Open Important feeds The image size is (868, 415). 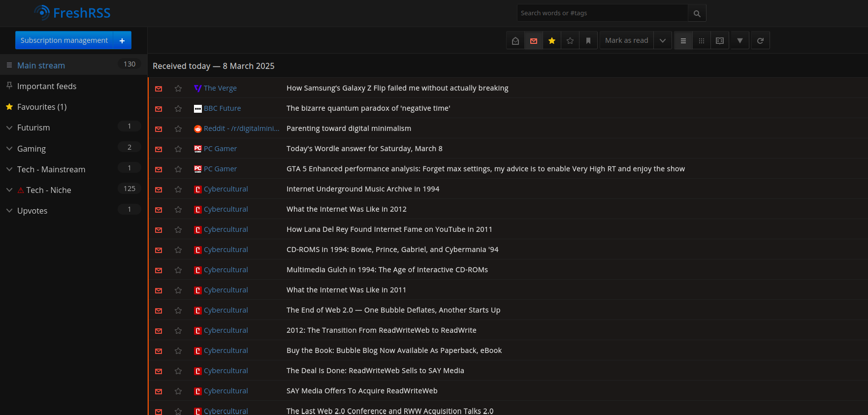pyautogui.click(x=47, y=86)
